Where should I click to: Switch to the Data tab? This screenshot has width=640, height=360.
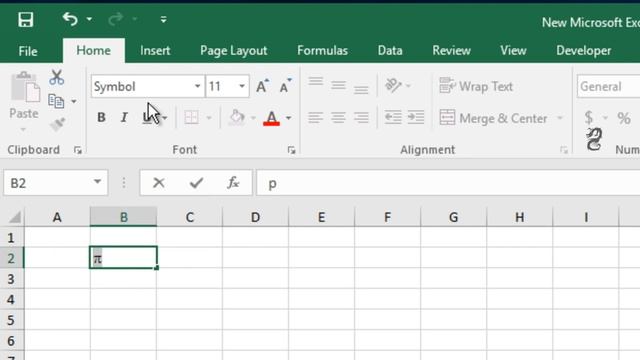tap(390, 51)
